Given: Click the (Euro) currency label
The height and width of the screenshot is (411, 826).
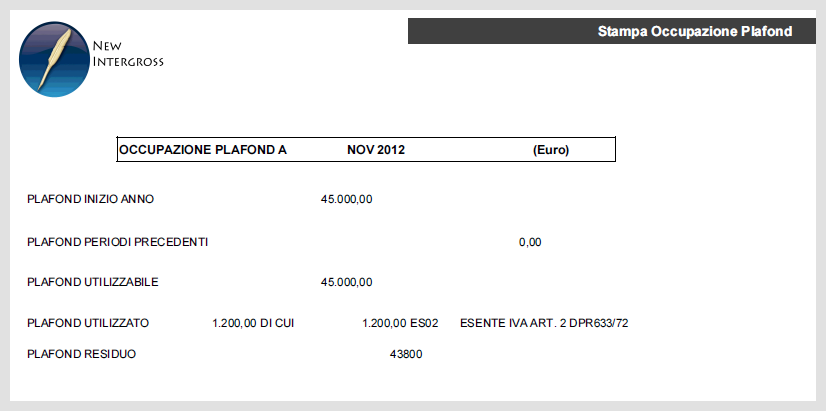Looking at the screenshot, I should click(551, 150).
